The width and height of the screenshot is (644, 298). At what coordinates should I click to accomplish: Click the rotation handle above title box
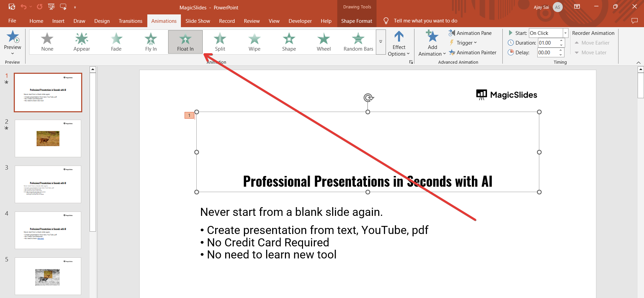pos(368,98)
